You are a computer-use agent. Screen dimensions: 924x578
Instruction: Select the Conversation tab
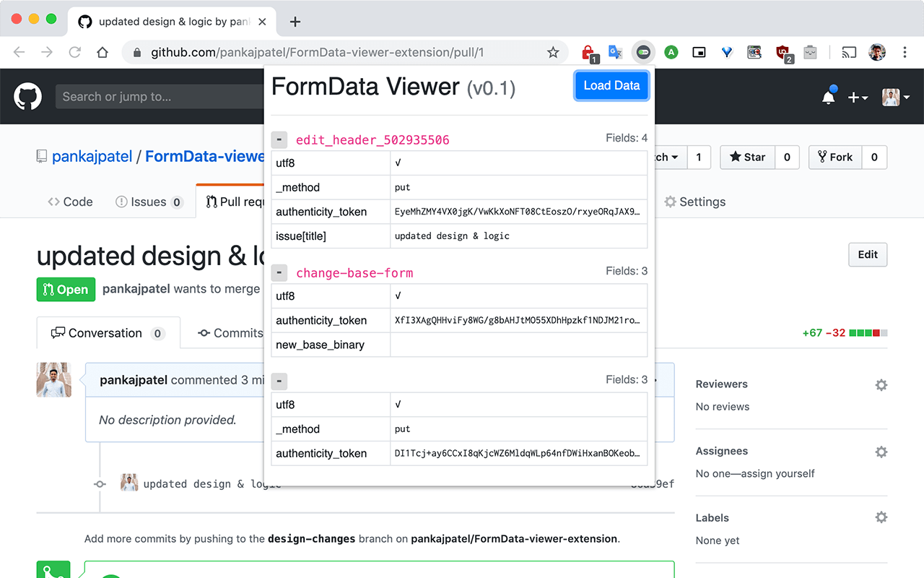[x=108, y=333]
